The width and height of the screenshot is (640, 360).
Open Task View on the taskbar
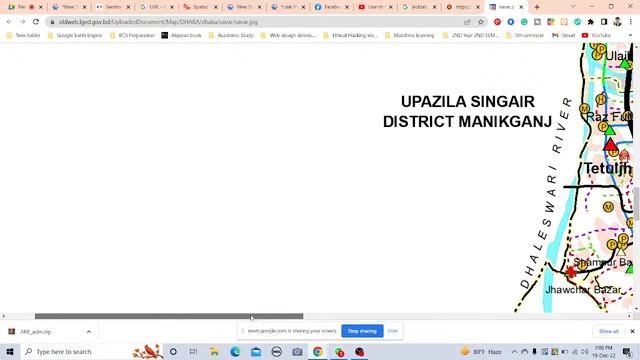click(x=193, y=351)
